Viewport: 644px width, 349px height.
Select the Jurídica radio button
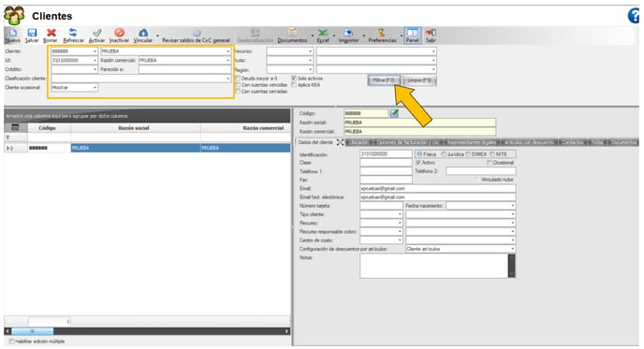[444, 154]
